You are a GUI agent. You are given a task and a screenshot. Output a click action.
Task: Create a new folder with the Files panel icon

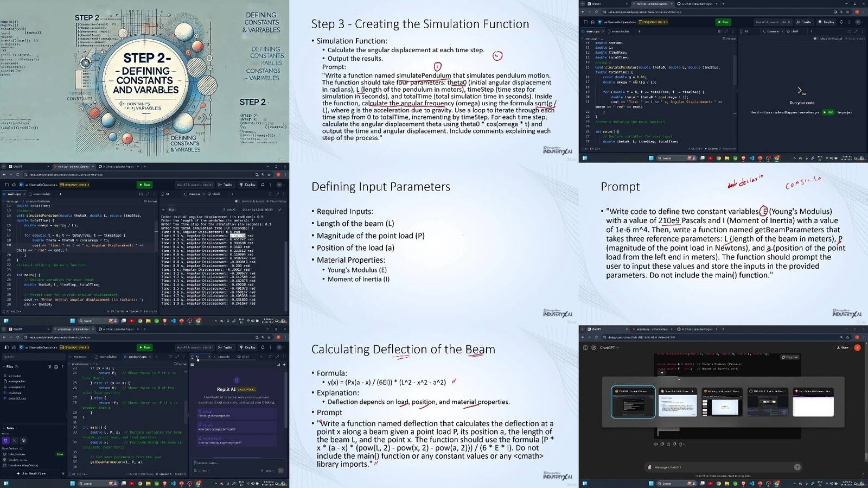coord(56,366)
